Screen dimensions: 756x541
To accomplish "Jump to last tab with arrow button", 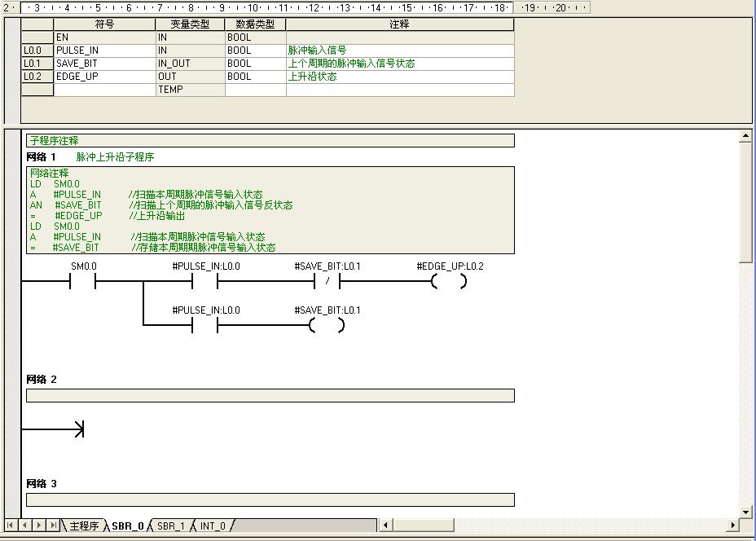I will click(53, 525).
